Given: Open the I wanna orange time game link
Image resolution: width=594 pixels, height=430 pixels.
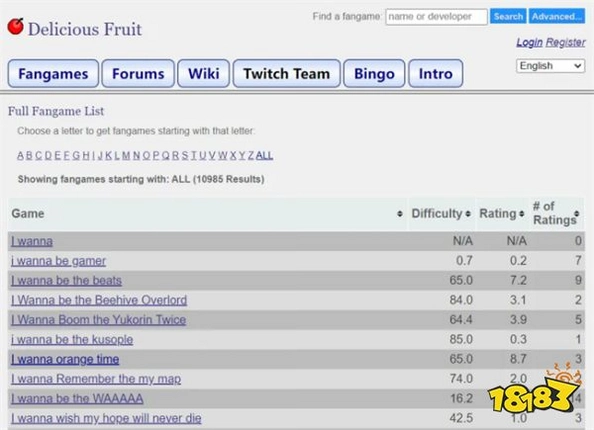Looking at the screenshot, I should click(65, 359).
